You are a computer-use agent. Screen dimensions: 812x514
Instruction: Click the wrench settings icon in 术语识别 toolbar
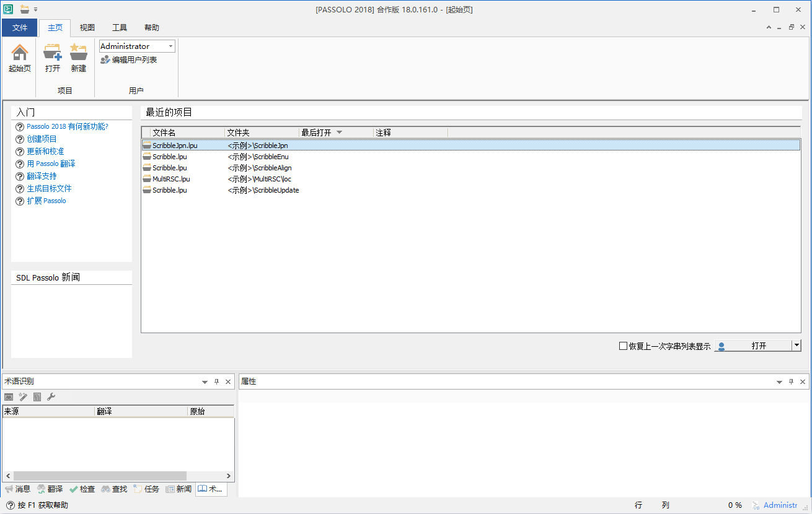[51, 397]
